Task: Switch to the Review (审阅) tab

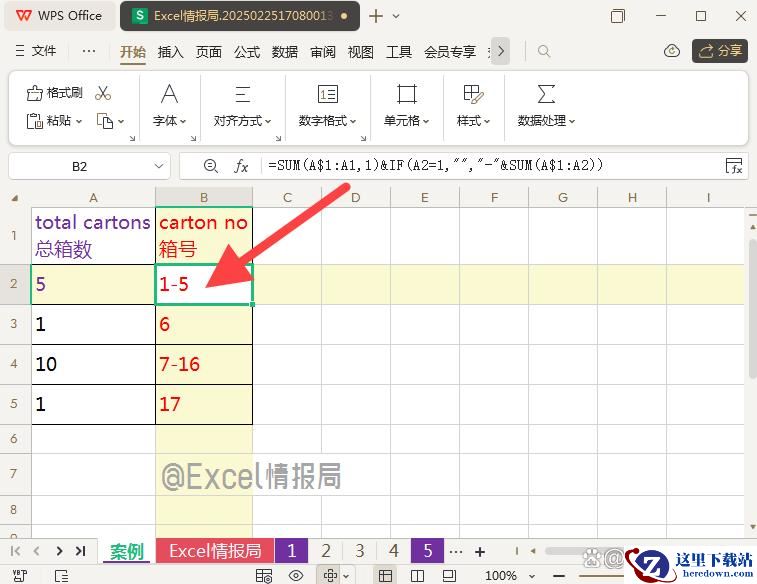Action: pyautogui.click(x=322, y=51)
